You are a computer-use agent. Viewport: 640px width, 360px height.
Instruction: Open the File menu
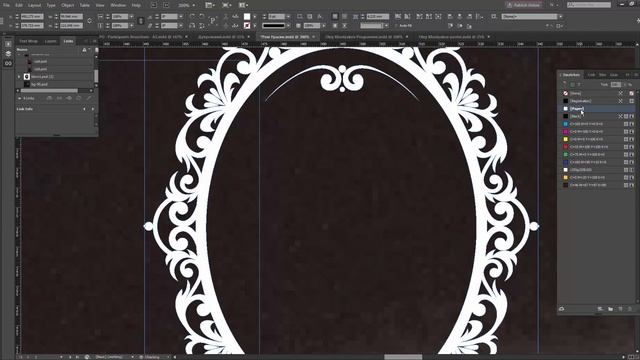pos(6,5)
